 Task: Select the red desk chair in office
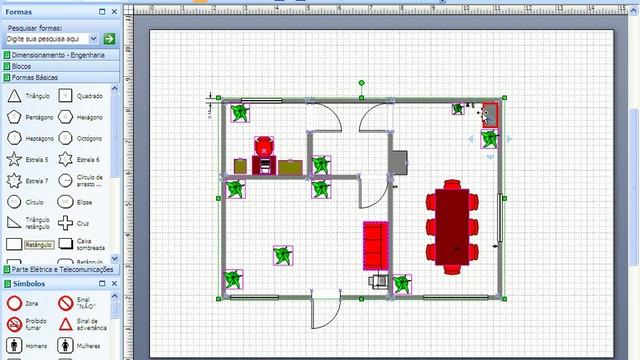[264, 147]
